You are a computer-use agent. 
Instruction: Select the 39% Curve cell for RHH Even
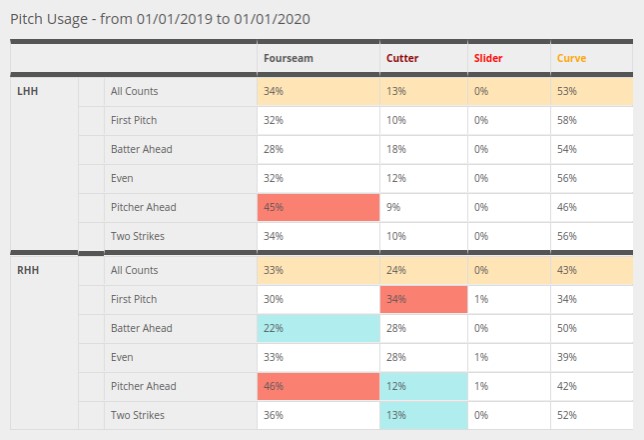click(565, 357)
